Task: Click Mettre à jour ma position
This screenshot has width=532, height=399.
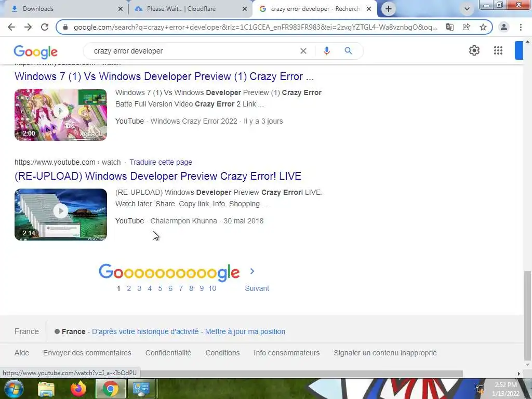Action: [x=245, y=331]
